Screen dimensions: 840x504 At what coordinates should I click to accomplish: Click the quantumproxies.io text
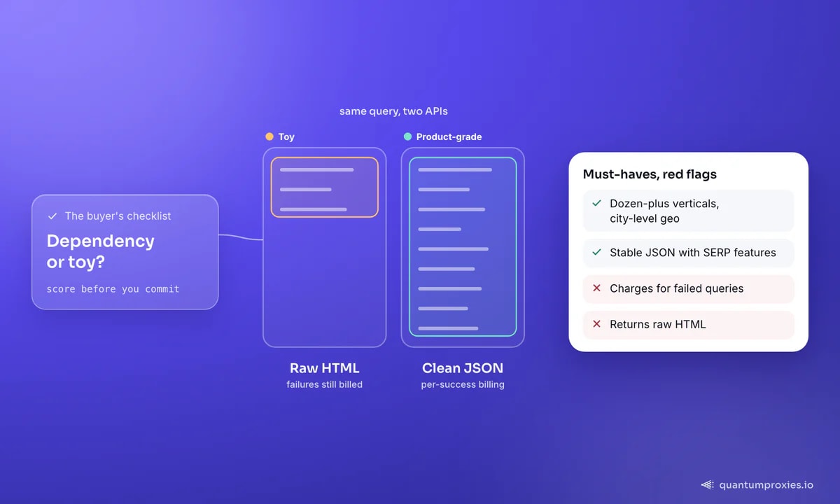766,484
